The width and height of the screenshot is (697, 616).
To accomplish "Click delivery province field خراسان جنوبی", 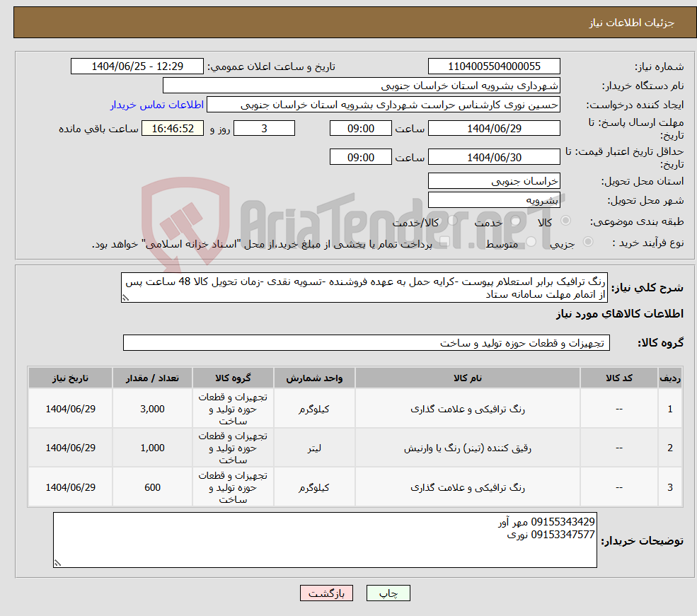I will click(494, 181).
